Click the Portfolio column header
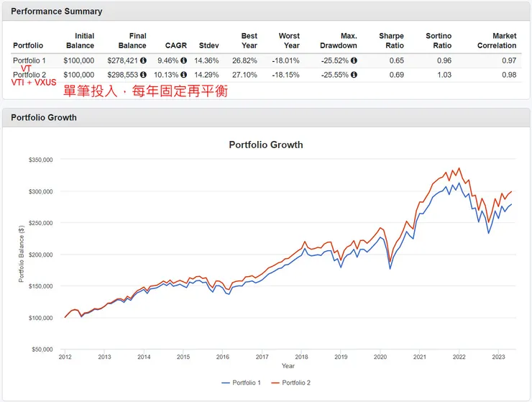Viewport: 532px width, 402px height. [28, 45]
